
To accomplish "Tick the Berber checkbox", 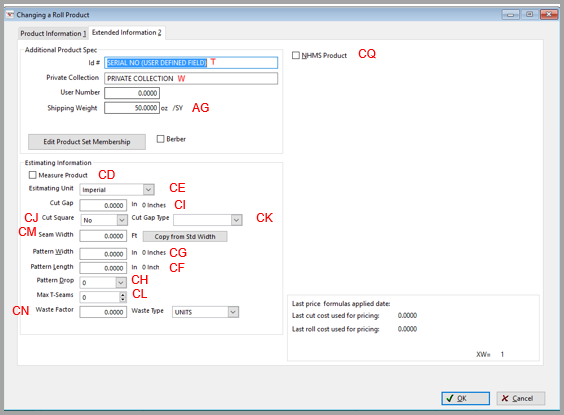I will [x=160, y=139].
